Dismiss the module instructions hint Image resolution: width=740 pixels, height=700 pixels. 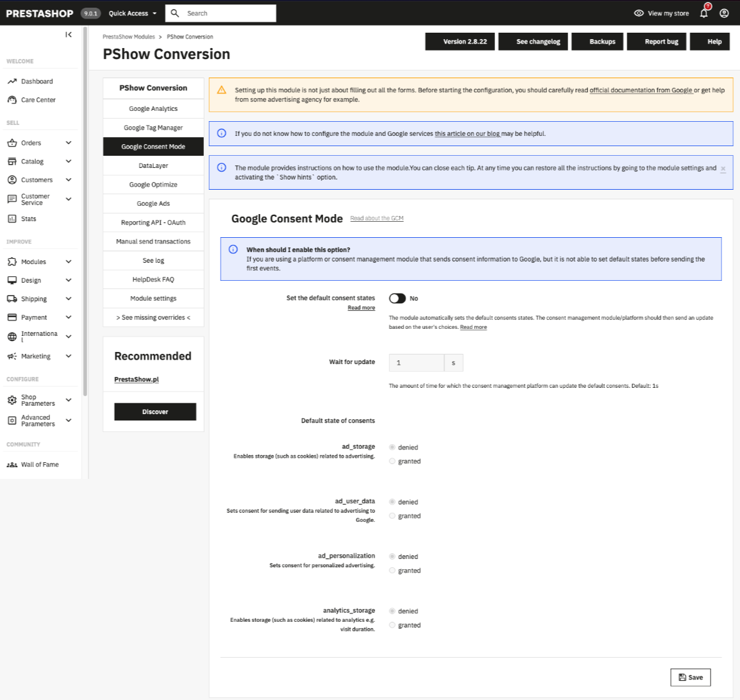pyautogui.click(x=723, y=169)
